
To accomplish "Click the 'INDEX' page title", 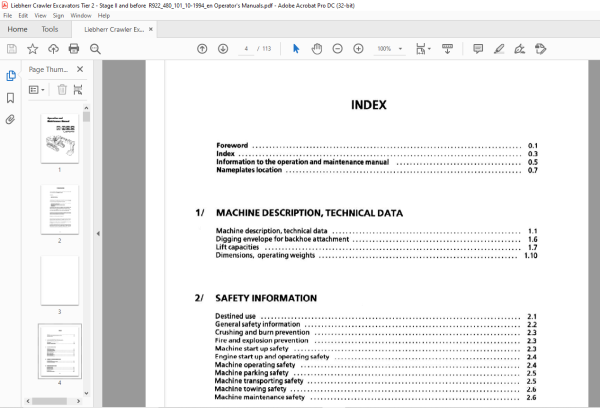I will [x=369, y=105].
